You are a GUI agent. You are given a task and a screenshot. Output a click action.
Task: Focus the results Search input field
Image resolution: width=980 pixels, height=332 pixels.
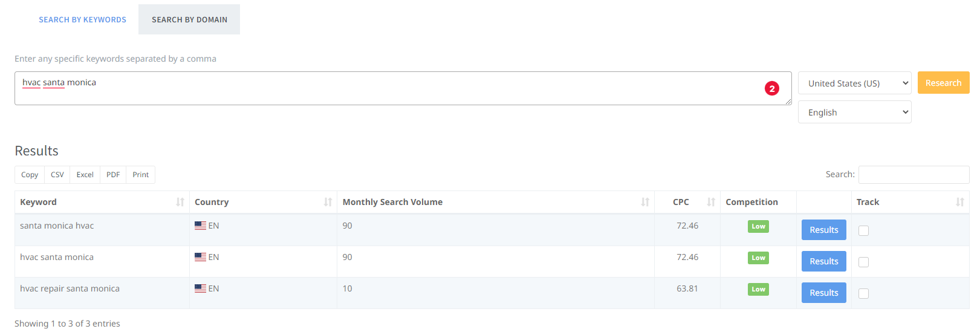[913, 175]
